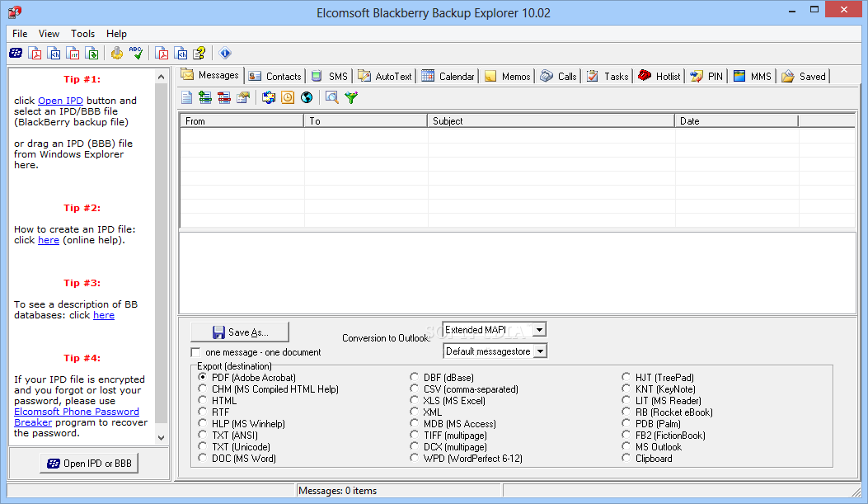Open the Help menu
This screenshot has height=504, width=868.
click(x=116, y=34)
